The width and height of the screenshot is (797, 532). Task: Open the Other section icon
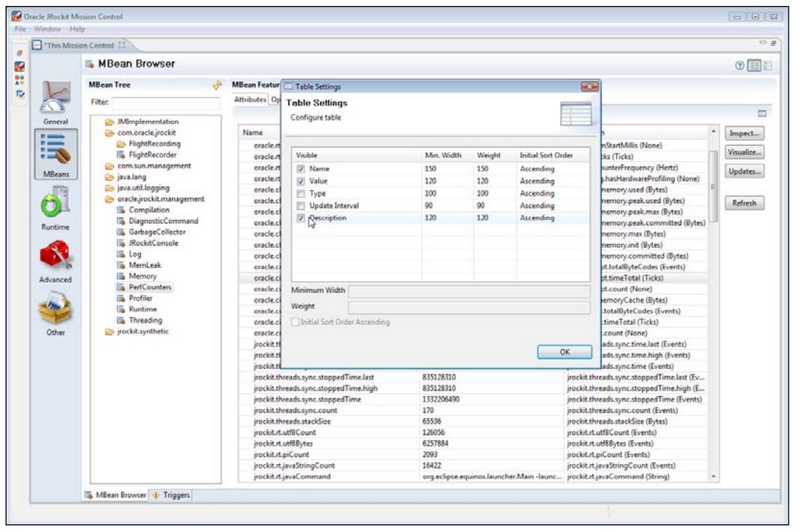coord(56,308)
